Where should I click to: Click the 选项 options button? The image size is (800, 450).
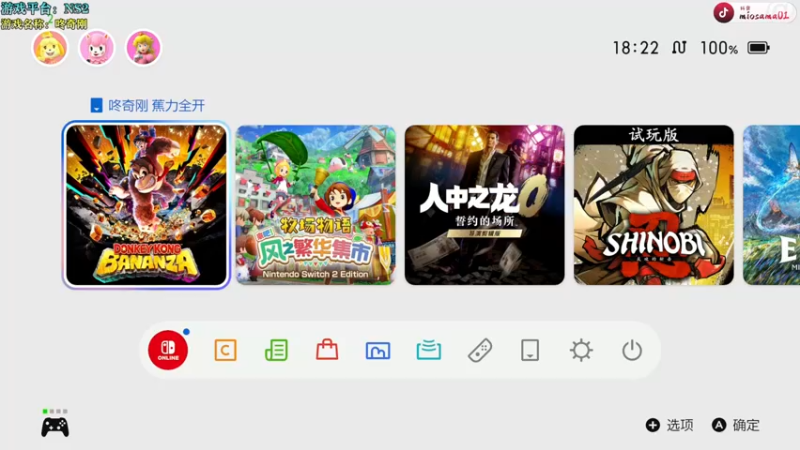tap(669, 425)
